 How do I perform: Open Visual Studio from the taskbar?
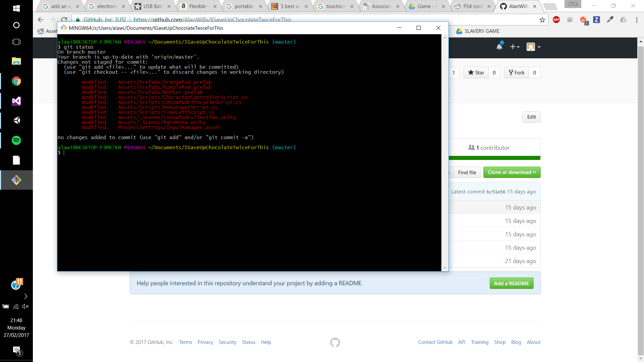point(16,101)
